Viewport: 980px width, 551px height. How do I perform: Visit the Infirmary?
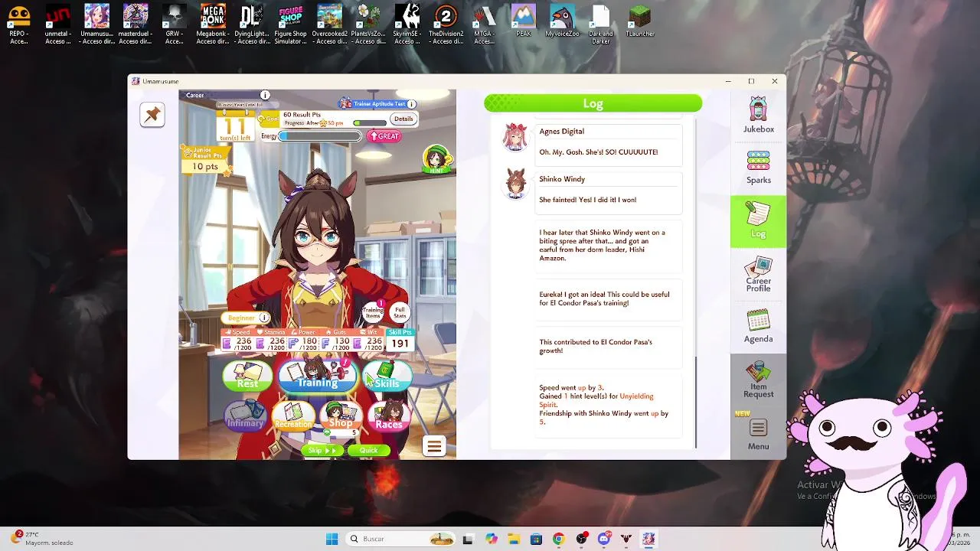pyautogui.click(x=245, y=416)
